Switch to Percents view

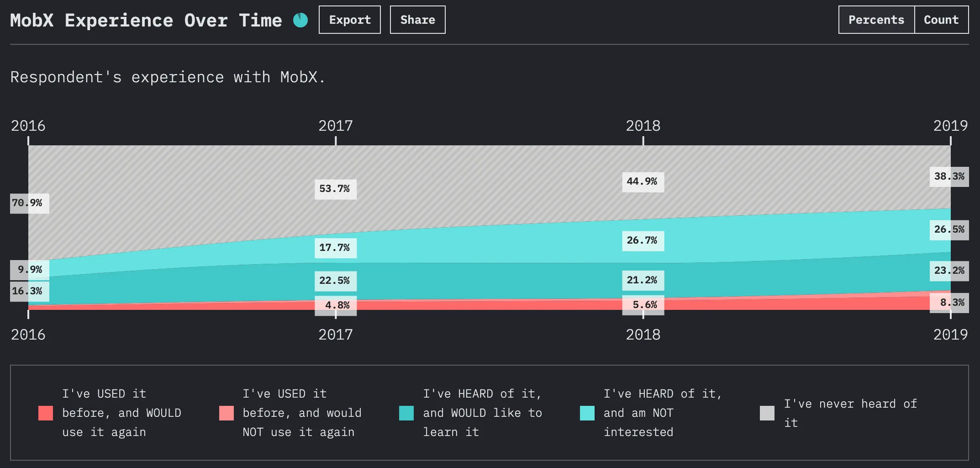876,20
